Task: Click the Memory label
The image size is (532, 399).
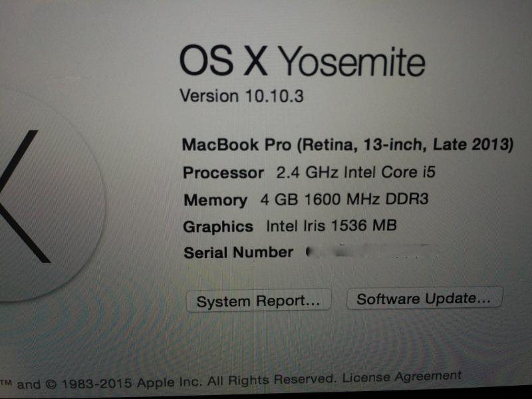Action: (215, 200)
